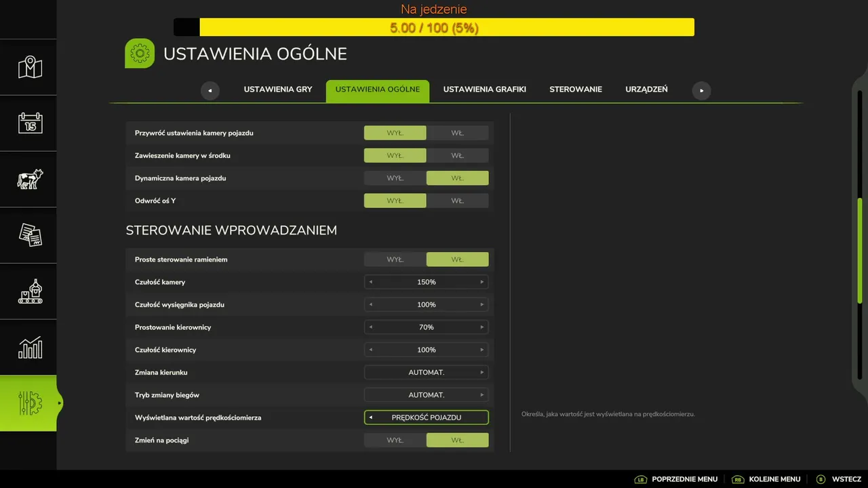Open the Sterowanie tab

coord(576,89)
